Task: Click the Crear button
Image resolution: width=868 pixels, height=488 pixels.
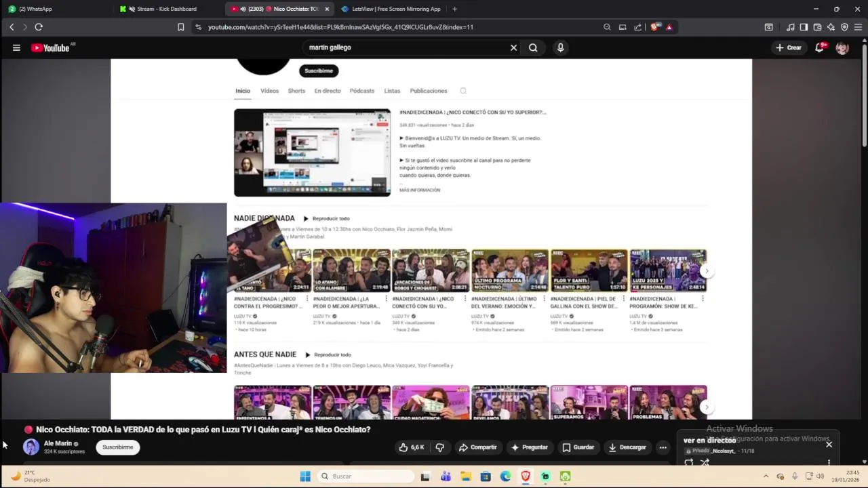Action: click(x=789, y=47)
